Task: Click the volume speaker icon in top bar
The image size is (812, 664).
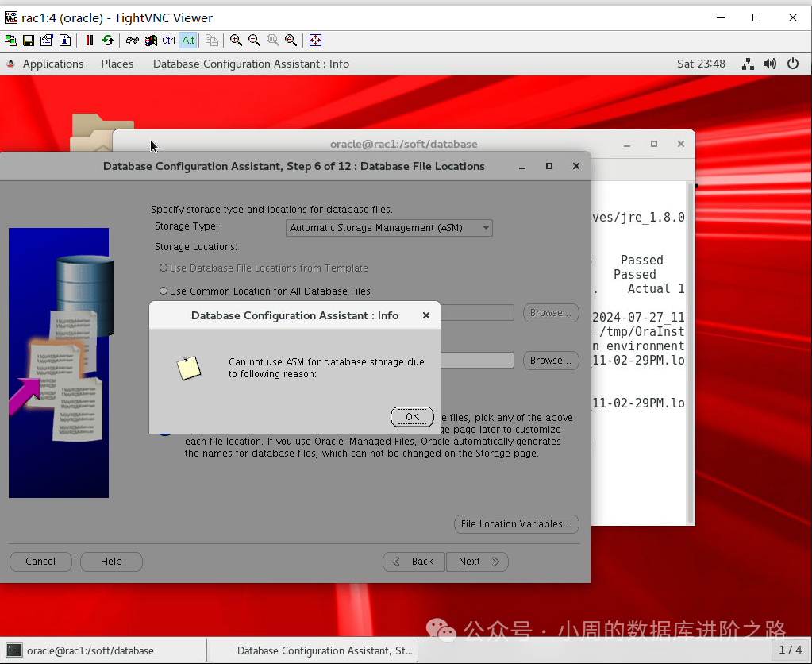Action: coord(770,64)
